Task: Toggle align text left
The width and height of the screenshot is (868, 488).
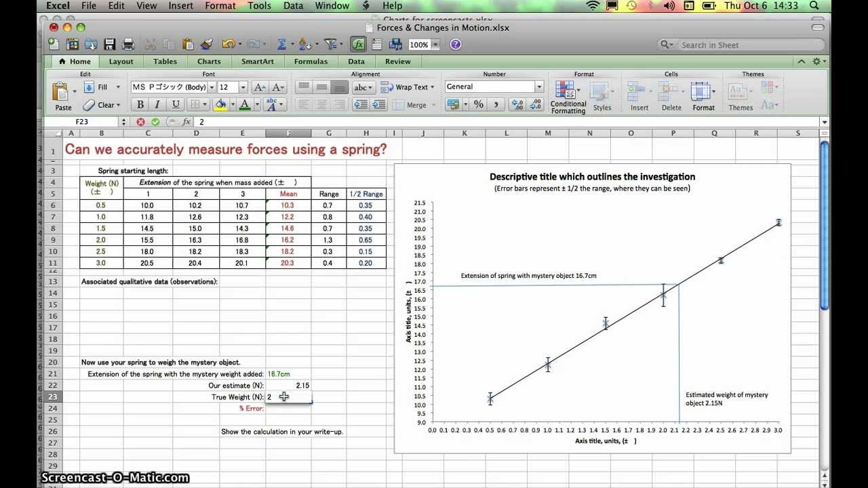Action: [304, 104]
